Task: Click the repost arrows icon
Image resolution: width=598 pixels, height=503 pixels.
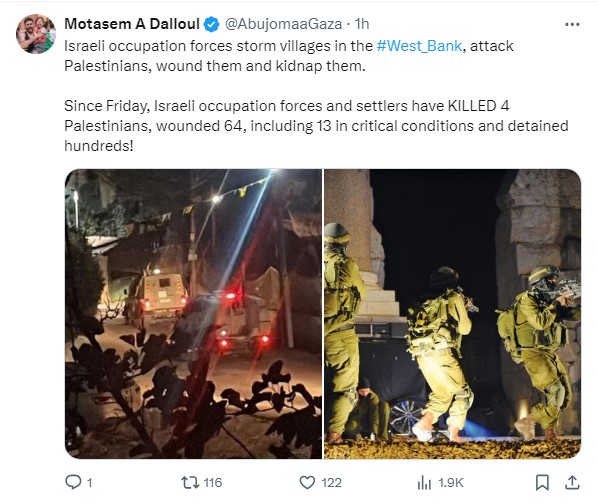Action: (x=190, y=482)
